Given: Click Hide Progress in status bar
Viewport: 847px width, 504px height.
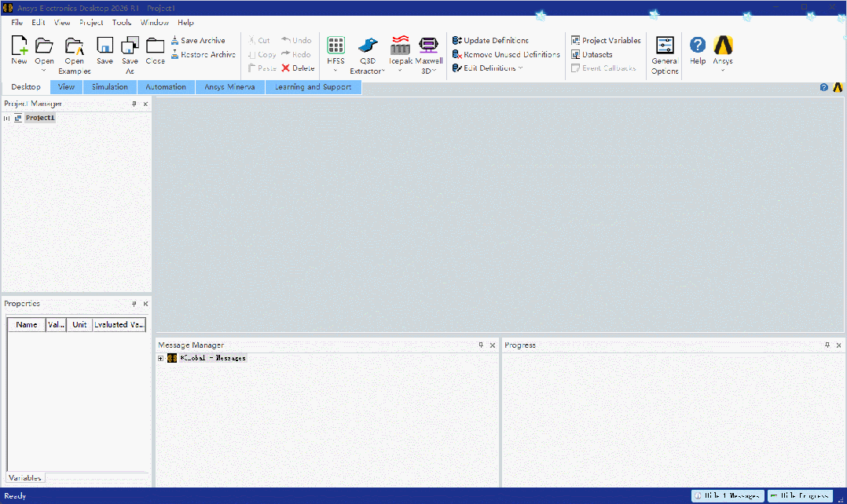Looking at the screenshot, I should click(x=800, y=495).
